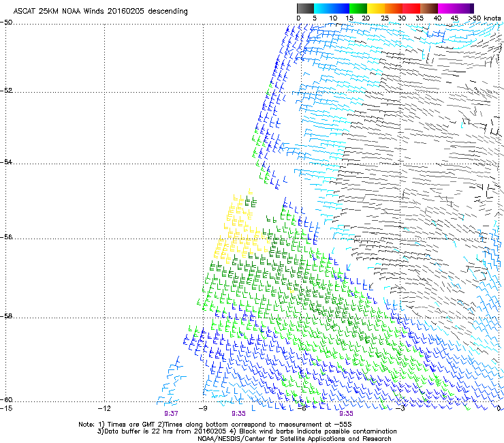This screenshot has width=504, height=443.
Task: Click the brown 35-40 knots legend segment
Action: (x=429, y=8)
